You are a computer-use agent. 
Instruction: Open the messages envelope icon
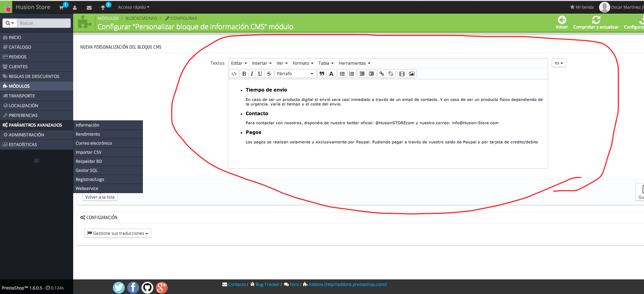click(89, 7)
